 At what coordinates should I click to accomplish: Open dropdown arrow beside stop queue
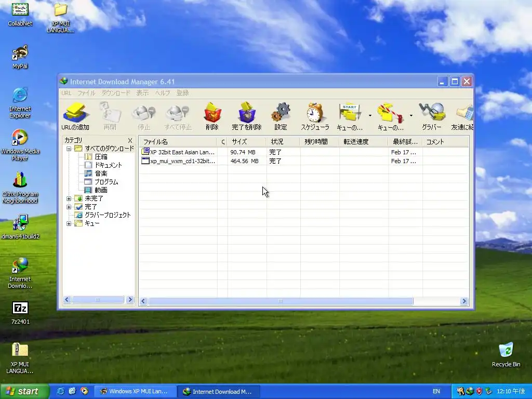[x=411, y=116]
